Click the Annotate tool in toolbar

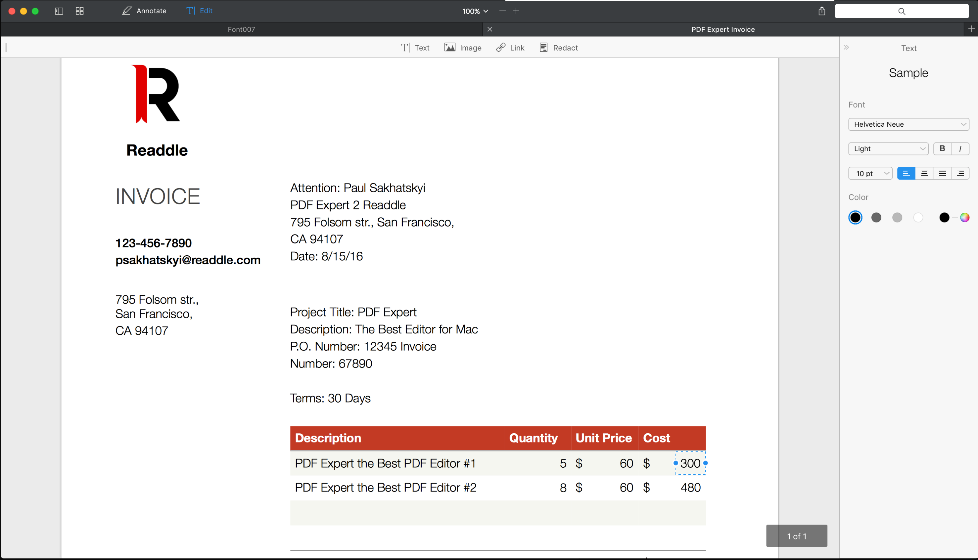(x=143, y=11)
